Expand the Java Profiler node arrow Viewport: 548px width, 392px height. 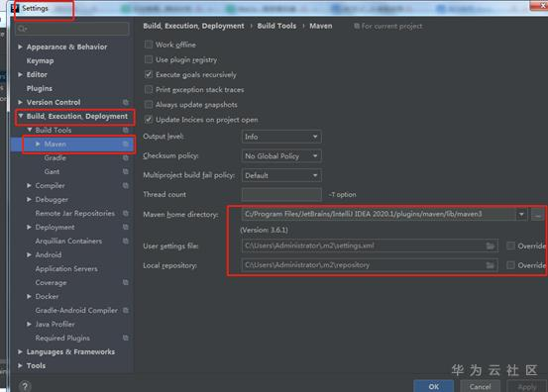click(29, 324)
